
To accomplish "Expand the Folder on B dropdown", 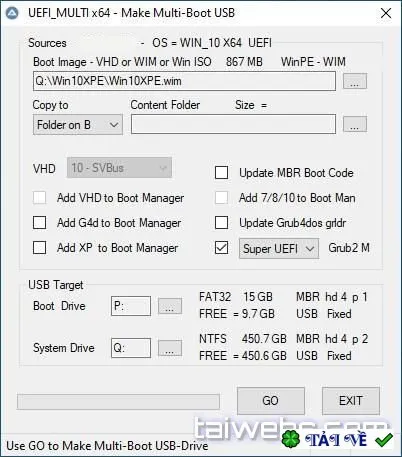I will [x=78, y=125].
